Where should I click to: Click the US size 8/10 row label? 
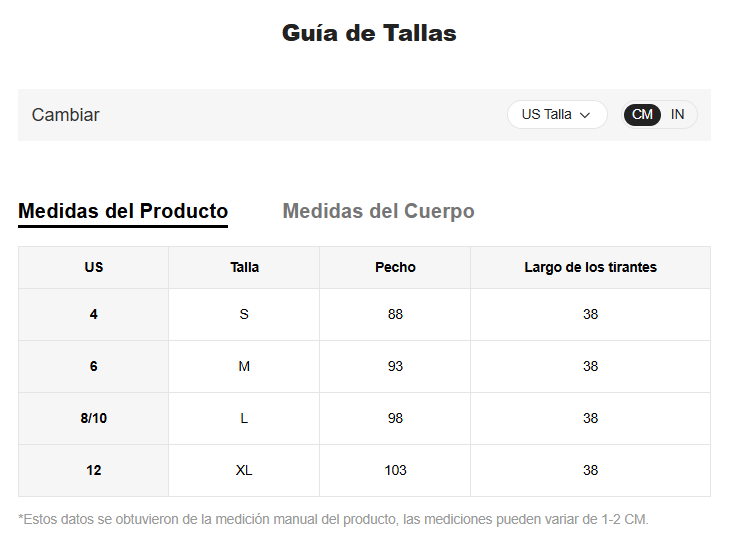point(94,418)
